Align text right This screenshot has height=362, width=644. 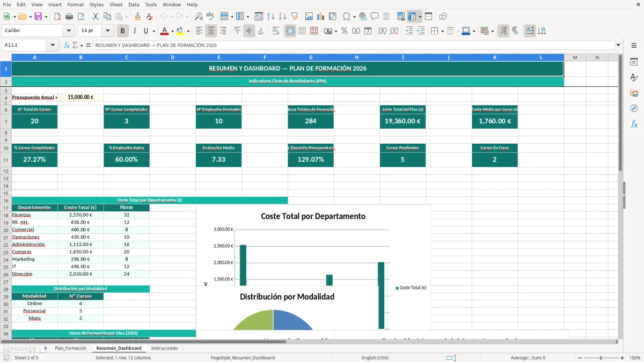point(223,31)
